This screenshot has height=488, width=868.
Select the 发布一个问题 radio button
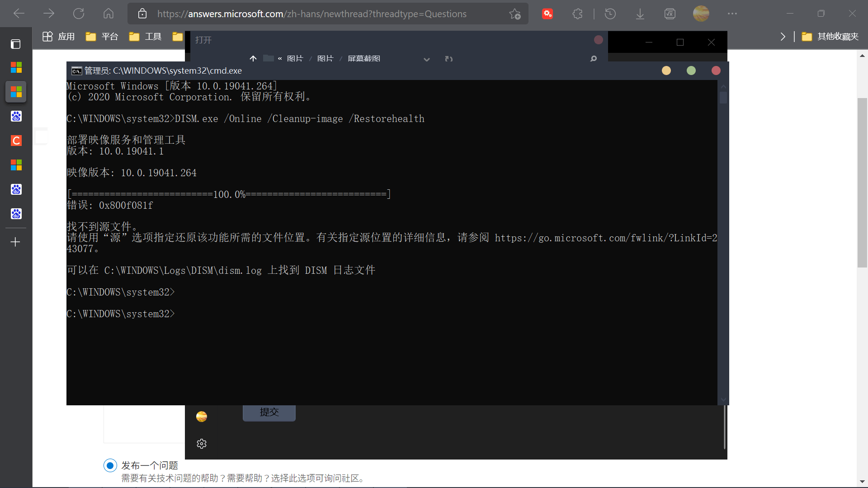point(110,465)
